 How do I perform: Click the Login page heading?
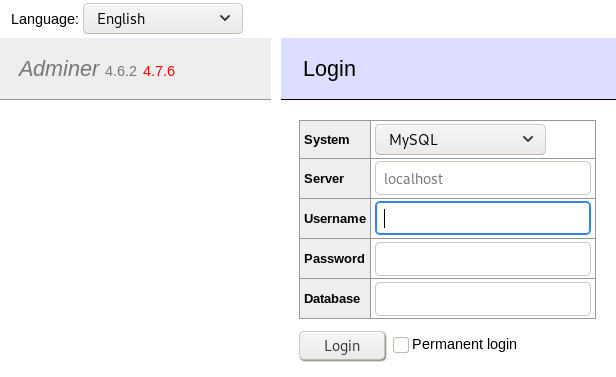330,69
